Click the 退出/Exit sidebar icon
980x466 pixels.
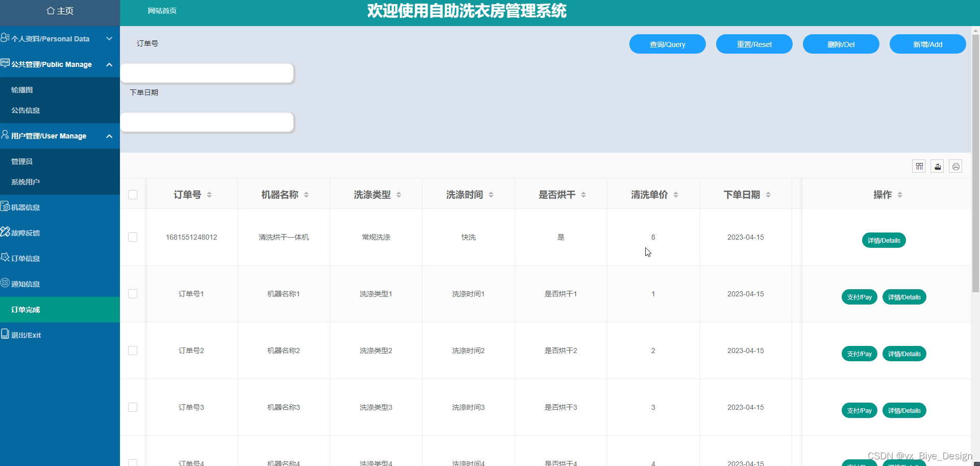coord(5,334)
